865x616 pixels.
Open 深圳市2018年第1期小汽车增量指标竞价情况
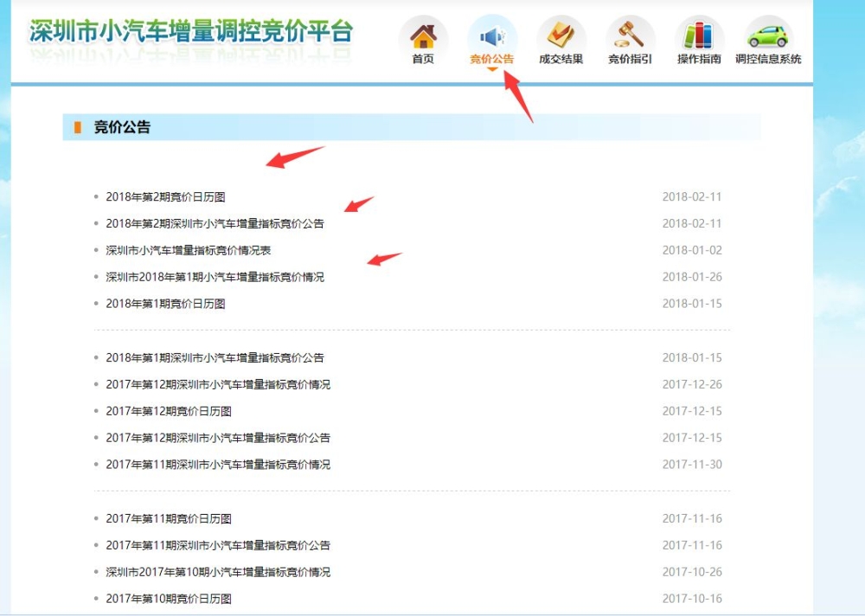pyautogui.click(x=215, y=277)
